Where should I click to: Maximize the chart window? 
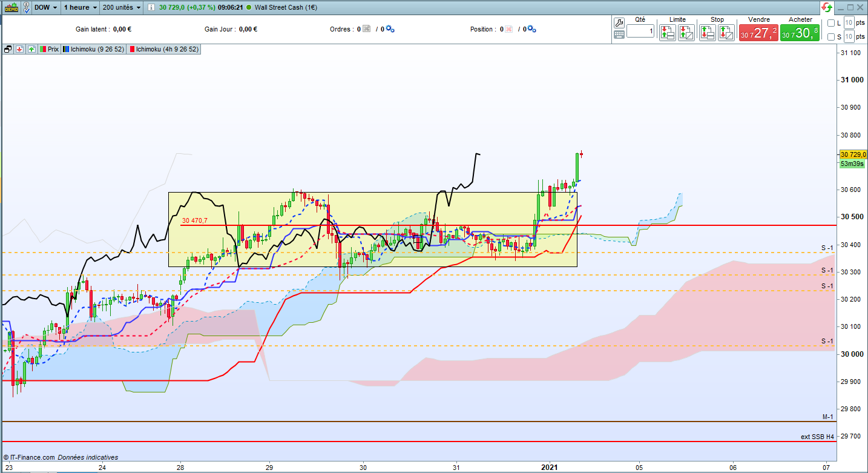850,8
